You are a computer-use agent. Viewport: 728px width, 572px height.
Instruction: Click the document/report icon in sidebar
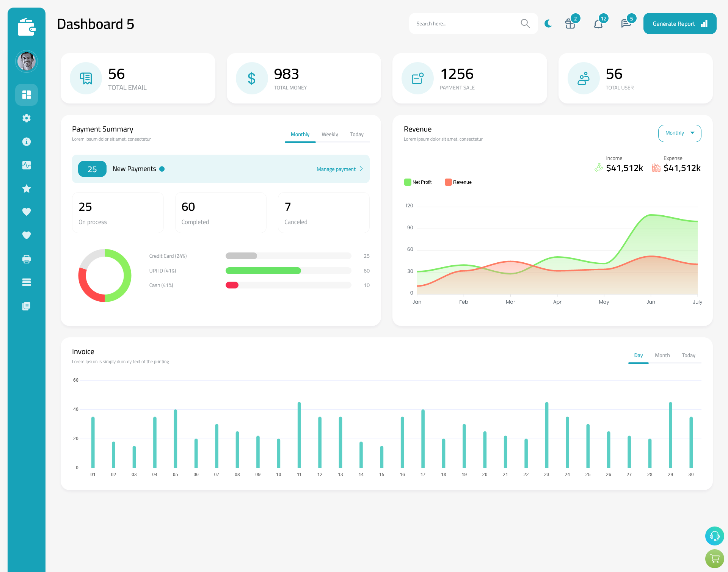coord(27,306)
